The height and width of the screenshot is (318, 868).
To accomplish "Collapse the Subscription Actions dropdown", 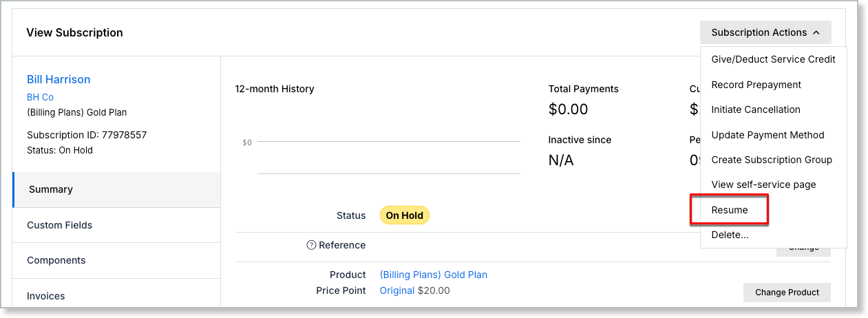I will 765,32.
